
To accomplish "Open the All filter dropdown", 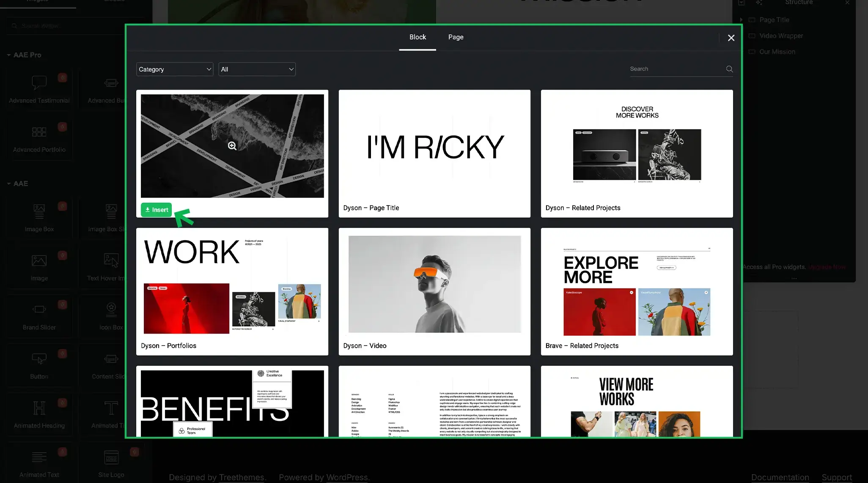I will pyautogui.click(x=257, y=69).
